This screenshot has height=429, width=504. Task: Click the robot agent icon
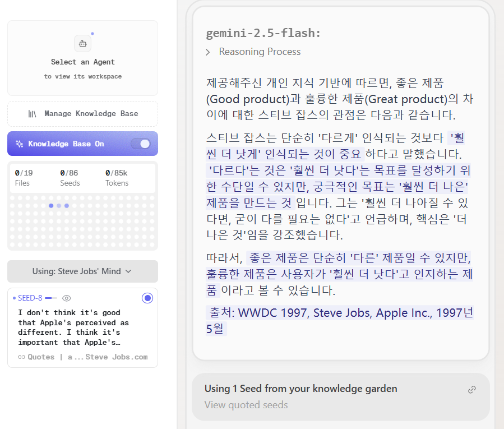tap(82, 44)
